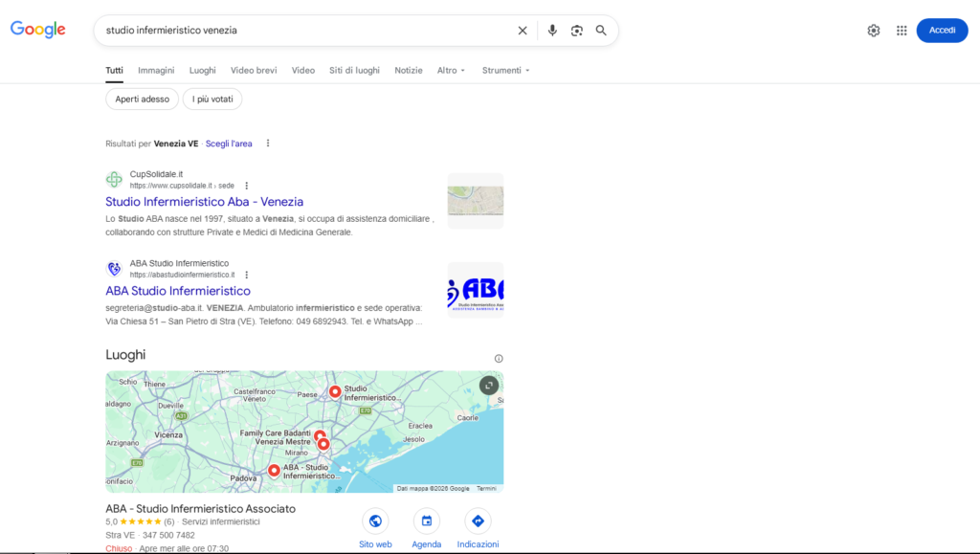Open the Altro dropdown
The height and width of the screenshot is (554, 980).
pos(450,70)
